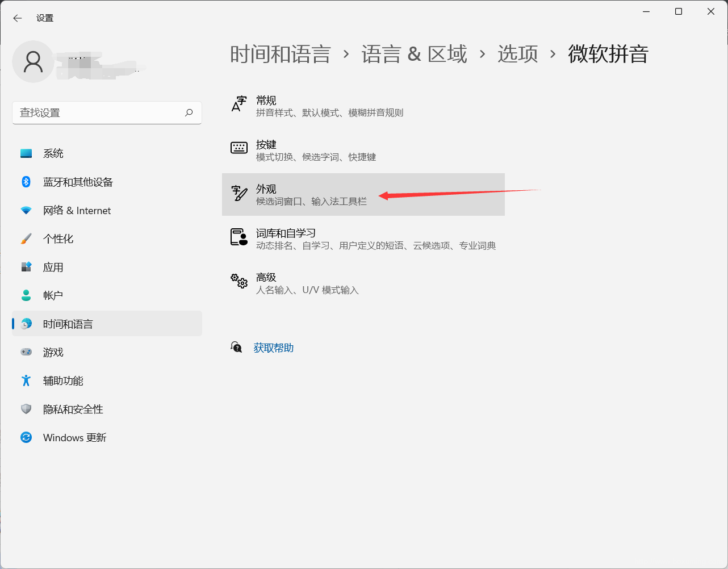Click the 词库和自学习 dictionary icon
This screenshot has height=569, width=728.
[x=239, y=237]
